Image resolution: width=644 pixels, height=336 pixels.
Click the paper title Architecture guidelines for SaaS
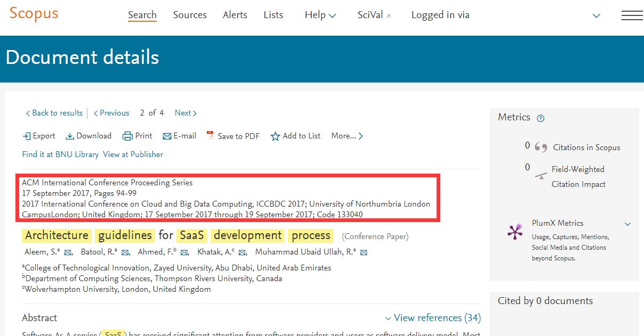click(x=178, y=235)
